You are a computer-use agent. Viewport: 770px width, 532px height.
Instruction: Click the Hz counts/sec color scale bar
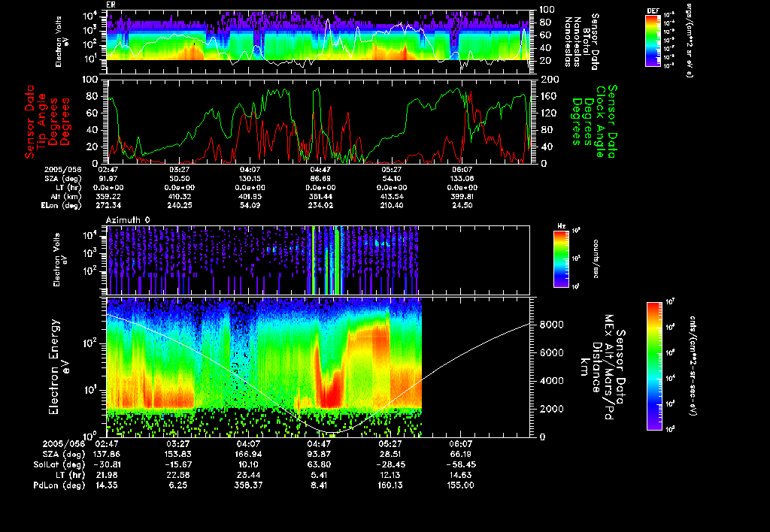click(x=561, y=258)
